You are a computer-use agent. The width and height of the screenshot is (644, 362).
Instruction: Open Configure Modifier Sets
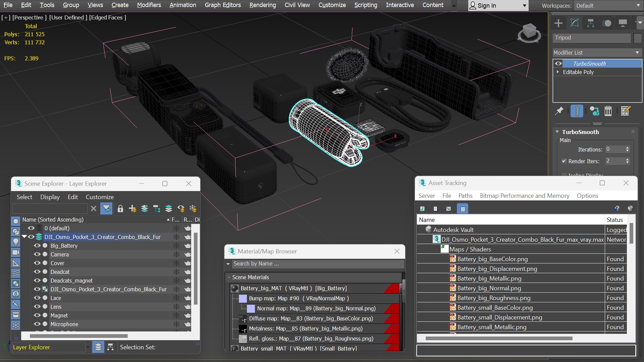tap(626, 111)
